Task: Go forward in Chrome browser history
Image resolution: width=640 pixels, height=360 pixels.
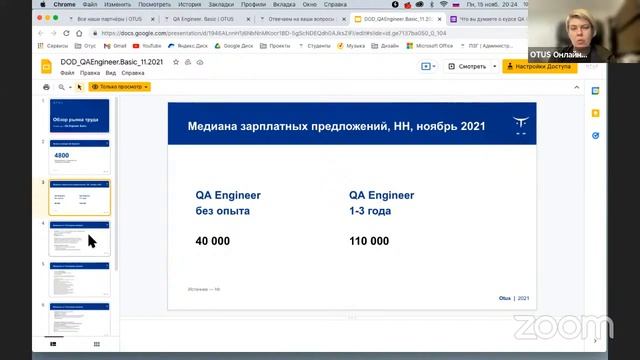Action: coord(53,33)
